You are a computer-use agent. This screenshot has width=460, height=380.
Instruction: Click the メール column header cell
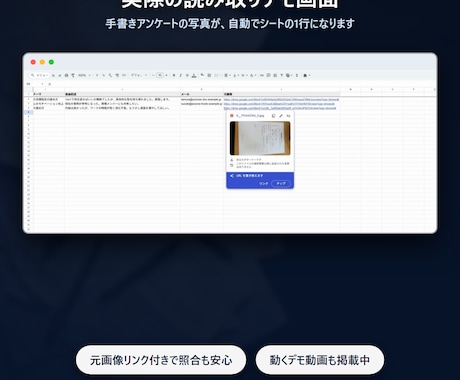tap(202, 94)
